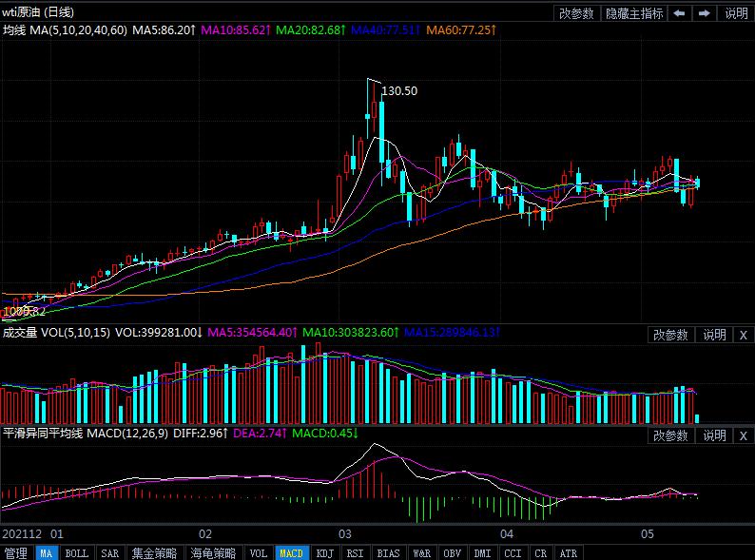Screen dimensions: 755x560
Task: Hide the main indicator (隐藏主指标)
Action: 634,13
